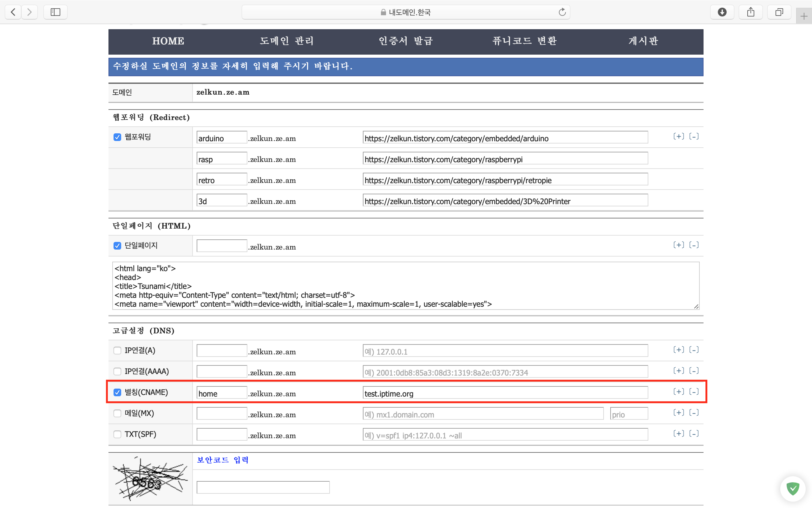
Task: Click the v=spf1 TXT value field
Action: [505, 434]
